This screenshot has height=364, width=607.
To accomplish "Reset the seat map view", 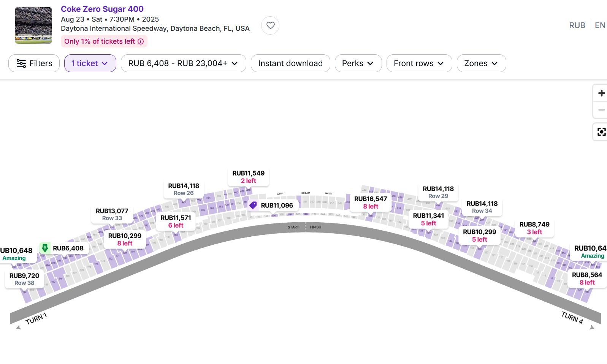I will 601,132.
